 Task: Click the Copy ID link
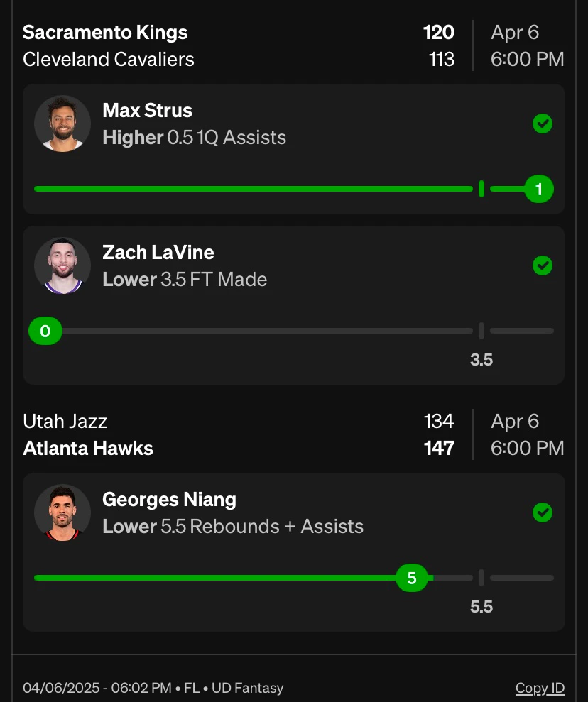point(540,688)
